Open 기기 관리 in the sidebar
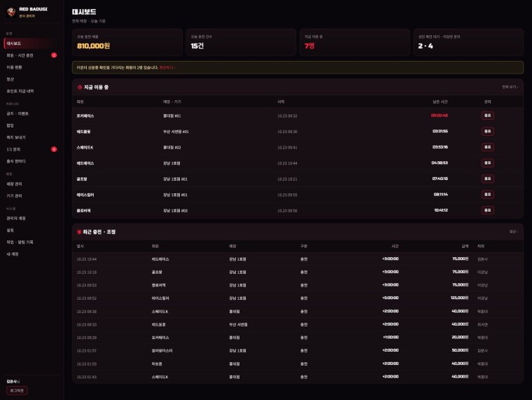Screen dimensions: 532x400 31,195
